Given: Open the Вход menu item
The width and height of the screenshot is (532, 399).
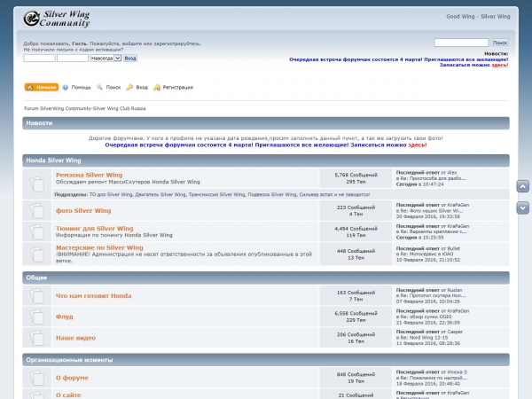Looking at the screenshot, I should pos(142,88).
